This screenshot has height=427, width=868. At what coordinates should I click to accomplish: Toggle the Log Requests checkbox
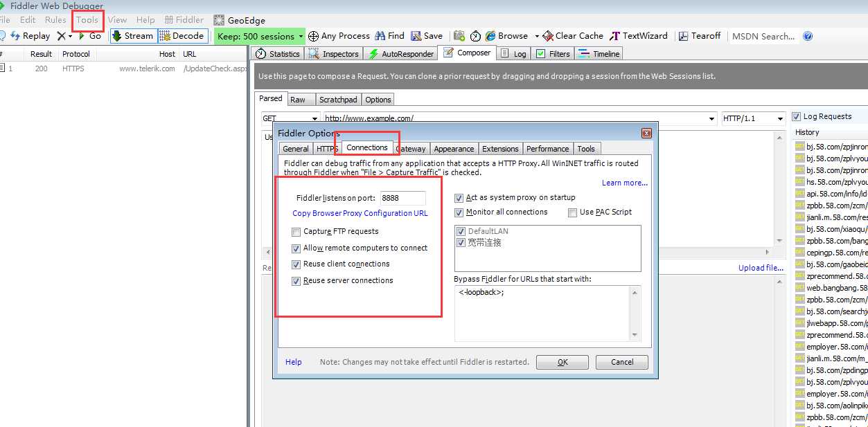click(x=797, y=116)
